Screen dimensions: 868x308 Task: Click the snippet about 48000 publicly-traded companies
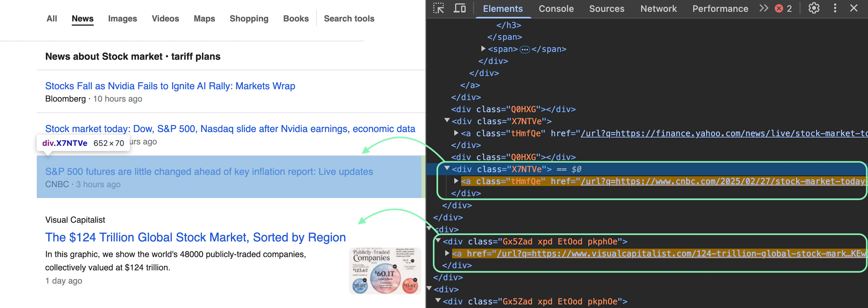[x=176, y=261]
